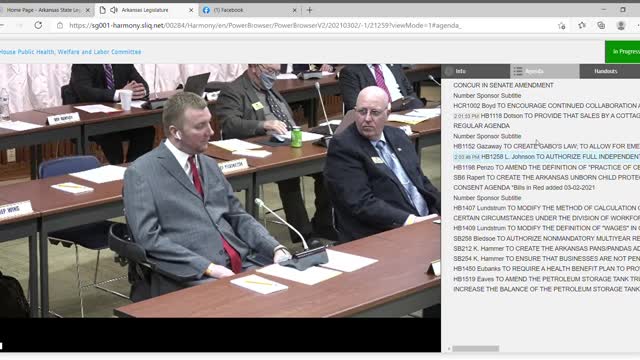Open the House Public Health, Welfare and Labor Committee link
This screenshot has height=360, width=640.
71,52
